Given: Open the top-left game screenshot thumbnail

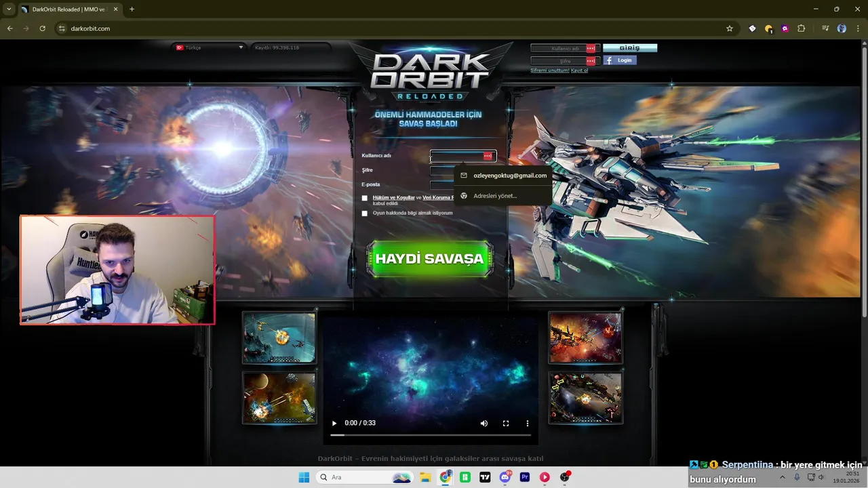Looking at the screenshot, I should pyautogui.click(x=279, y=338).
